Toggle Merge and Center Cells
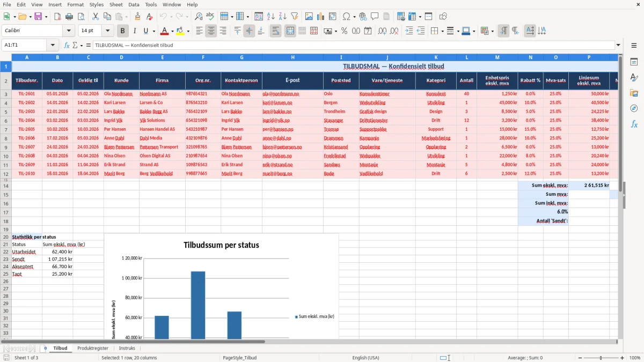 click(290, 31)
